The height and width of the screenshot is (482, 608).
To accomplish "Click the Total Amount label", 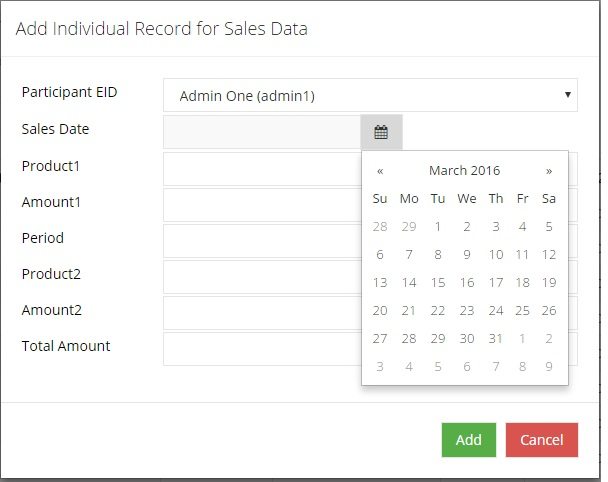I will click(x=66, y=346).
